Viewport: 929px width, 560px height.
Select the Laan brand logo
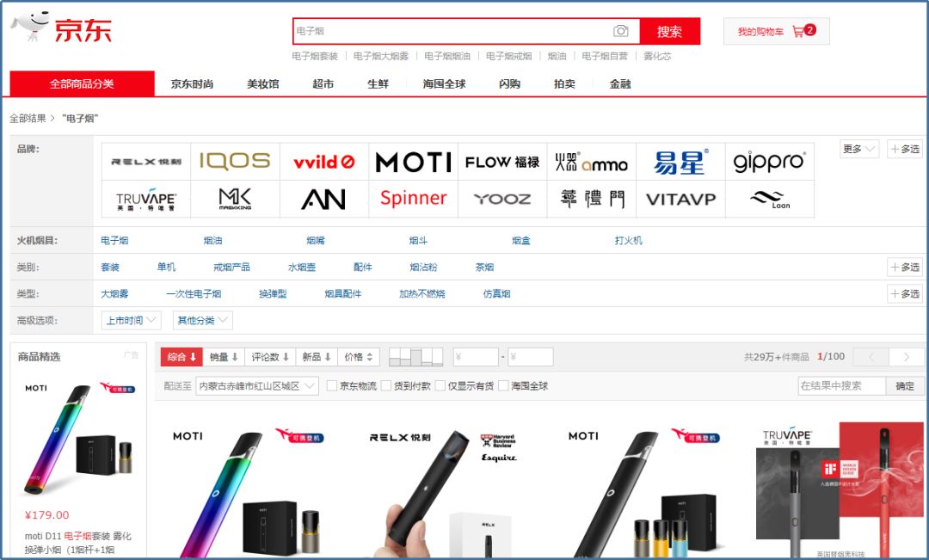click(770, 199)
